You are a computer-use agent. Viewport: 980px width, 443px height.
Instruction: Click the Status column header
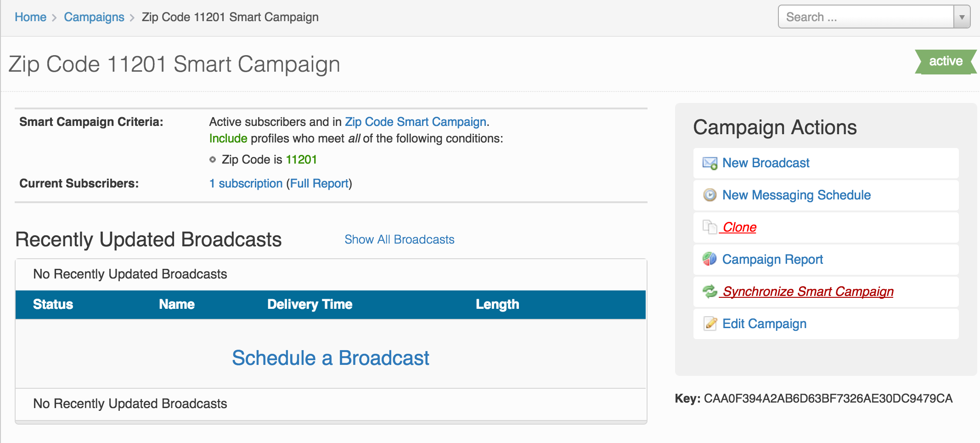(53, 304)
